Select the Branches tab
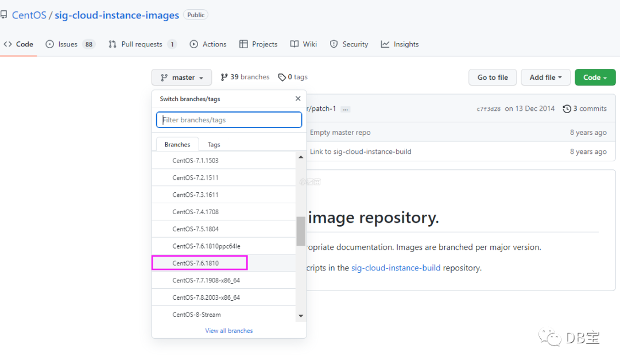This screenshot has height=364, width=620. click(177, 145)
